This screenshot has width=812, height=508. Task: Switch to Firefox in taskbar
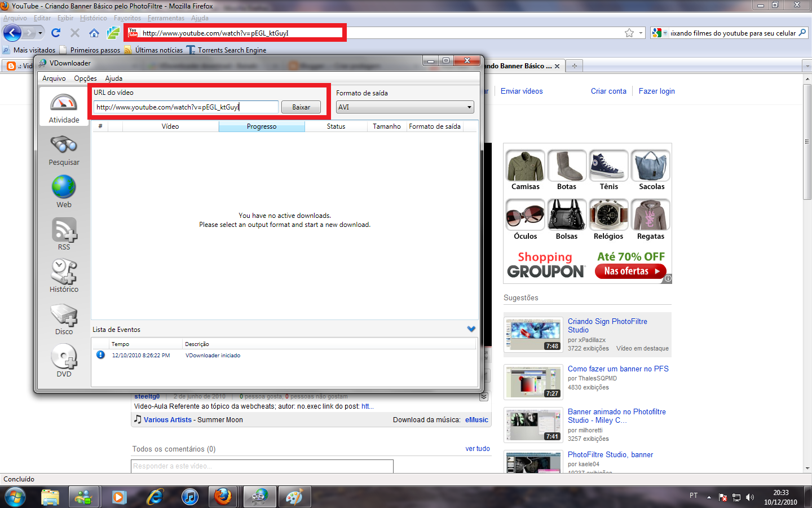(223, 497)
